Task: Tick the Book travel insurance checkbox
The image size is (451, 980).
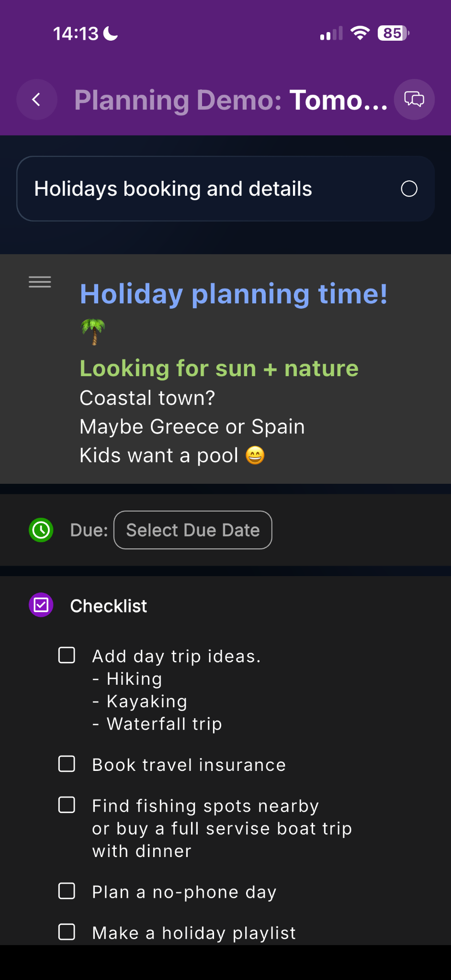Action: (67, 764)
